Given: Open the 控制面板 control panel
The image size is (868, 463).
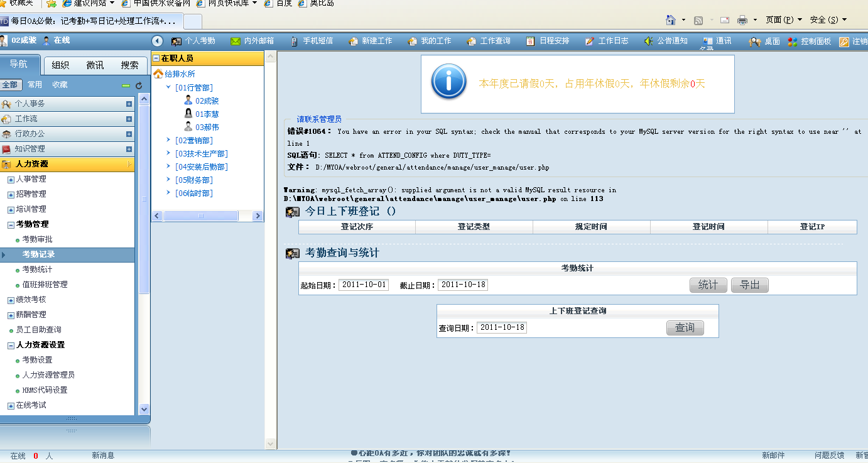Looking at the screenshot, I should coord(809,41).
